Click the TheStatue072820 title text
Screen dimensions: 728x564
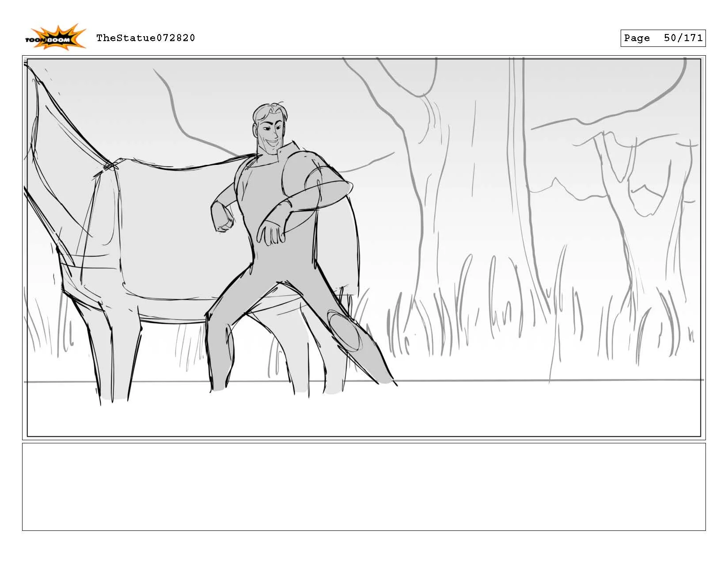point(146,38)
